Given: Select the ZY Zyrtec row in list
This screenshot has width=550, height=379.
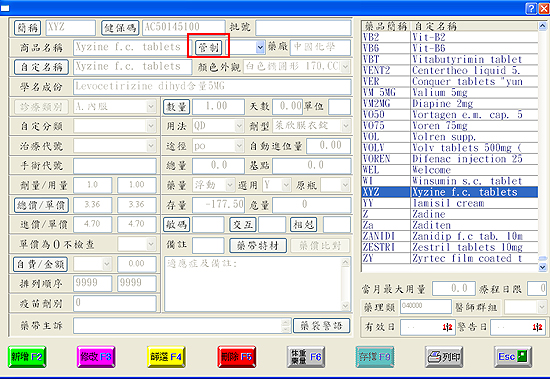Looking at the screenshot, I should (450, 258).
